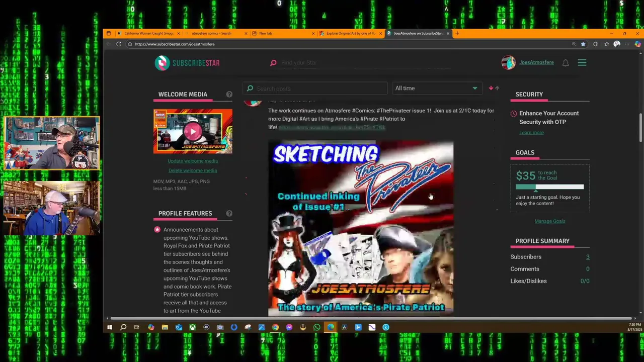
Task: Select the Enhance Your Account Security with OTP text
Action: click(x=549, y=118)
